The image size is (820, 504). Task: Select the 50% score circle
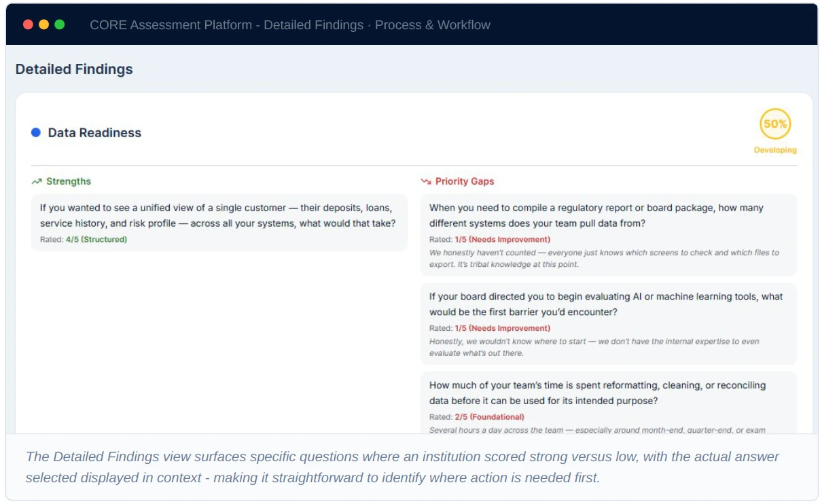(775, 124)
